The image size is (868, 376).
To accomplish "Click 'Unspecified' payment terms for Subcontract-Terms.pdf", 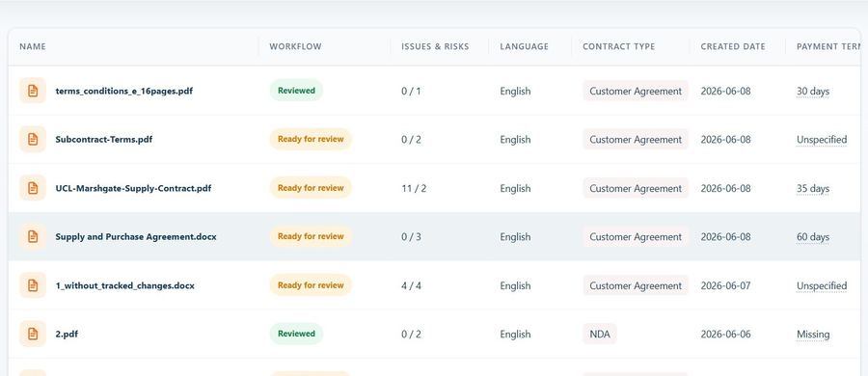I will pos(822,140).
